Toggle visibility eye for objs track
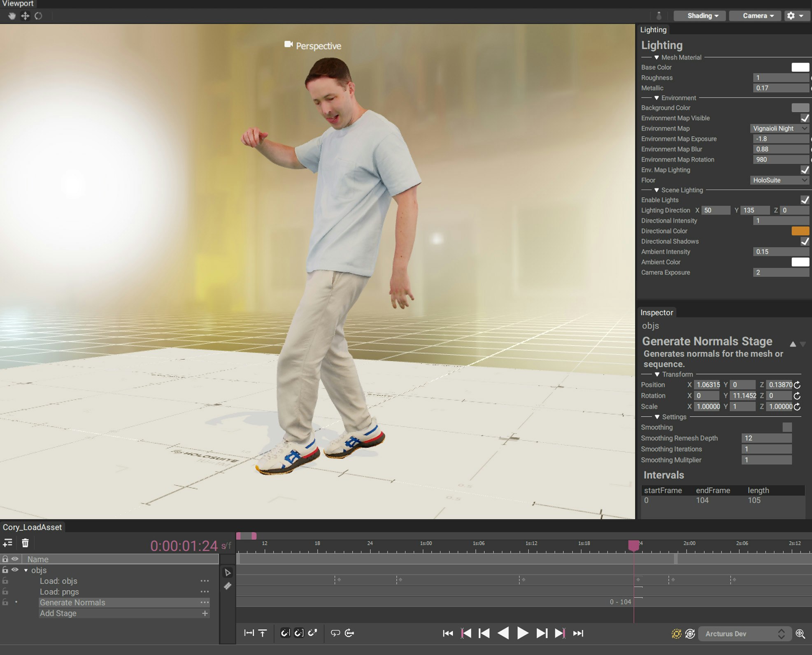This screenshot has height=655, width=812. pyautogui.click(x=15, y=570)
